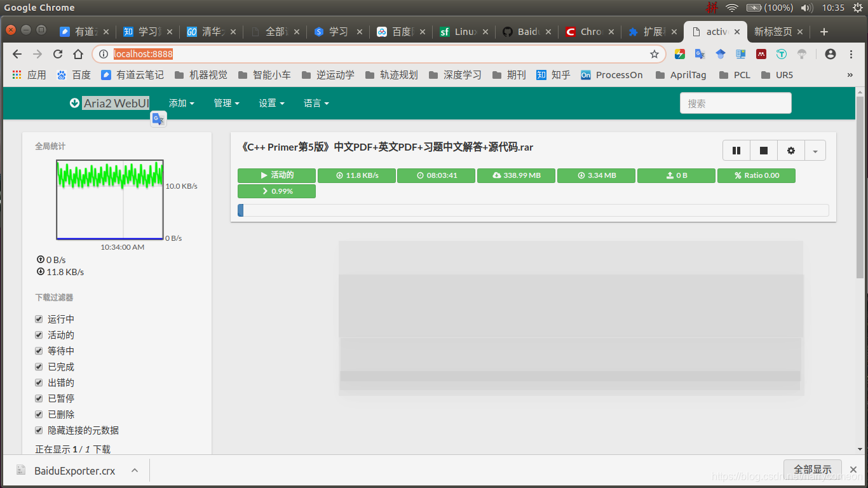Click the Aria2 WebUI logo icon
This screenshot has width=868, height=488.
(x=74, y=102)
